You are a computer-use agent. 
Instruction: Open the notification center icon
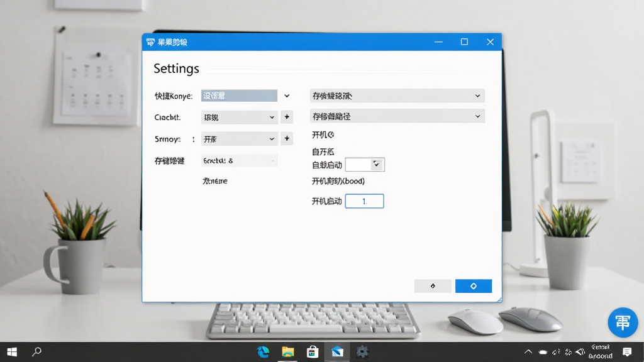click(x=627, y=352)
